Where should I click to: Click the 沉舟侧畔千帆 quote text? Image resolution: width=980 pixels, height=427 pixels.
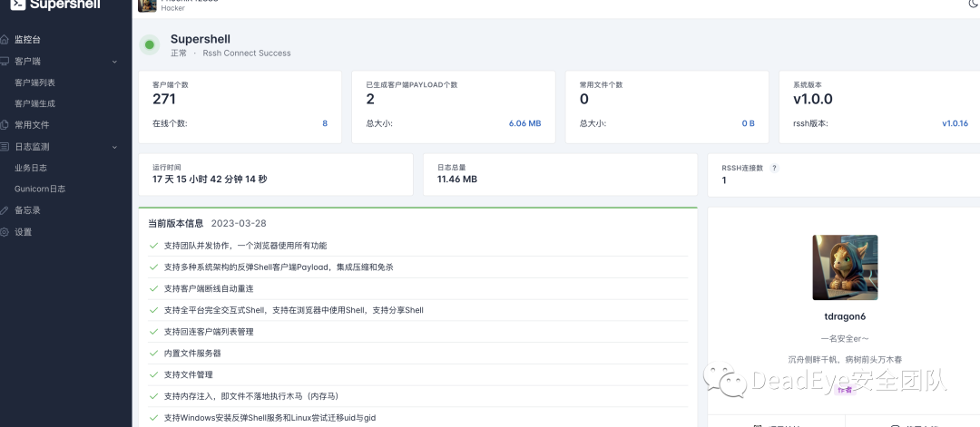845,360
